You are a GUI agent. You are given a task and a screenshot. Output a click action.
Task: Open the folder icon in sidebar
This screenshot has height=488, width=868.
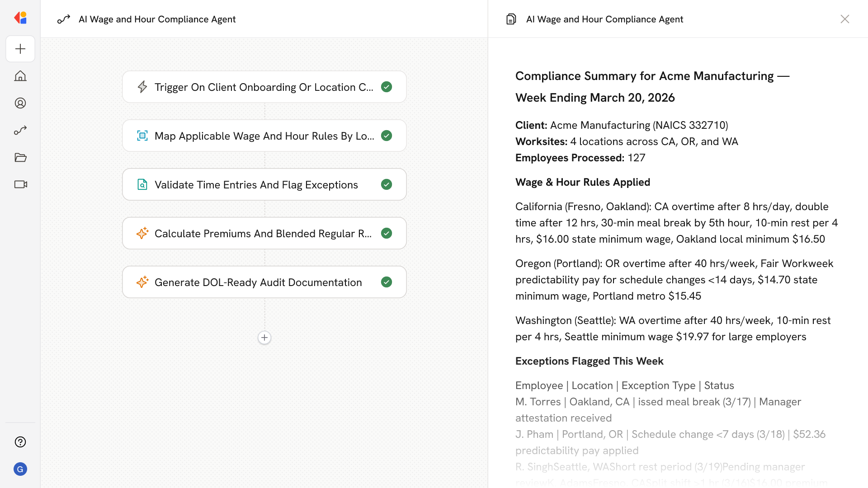(20, 157)
